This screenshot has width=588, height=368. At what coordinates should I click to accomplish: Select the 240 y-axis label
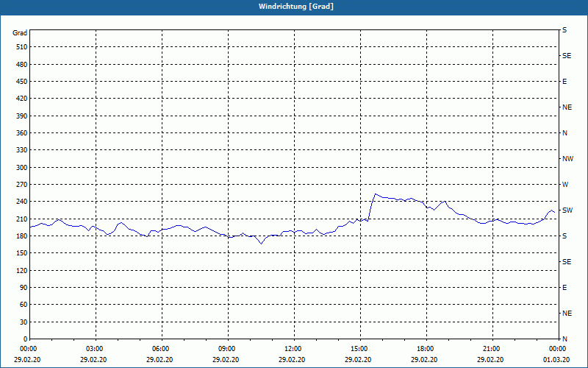pos(21,202)
